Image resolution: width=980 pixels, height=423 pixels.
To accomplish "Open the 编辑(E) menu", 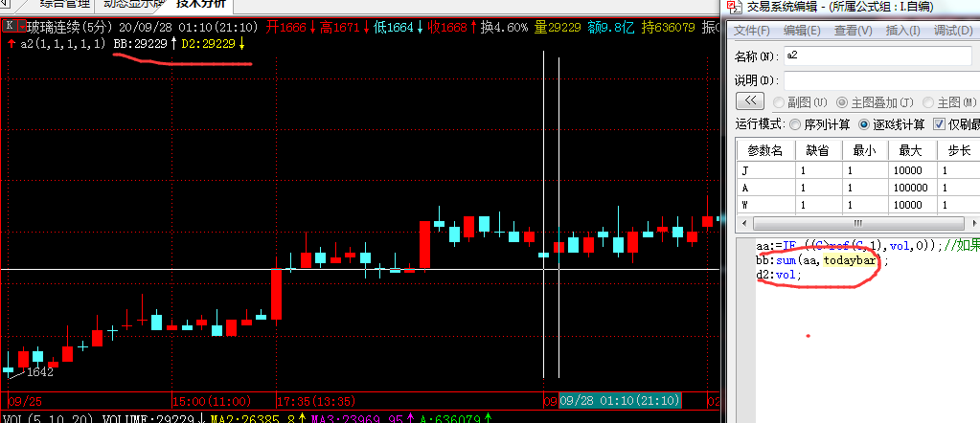I will (x=802, y=30).
